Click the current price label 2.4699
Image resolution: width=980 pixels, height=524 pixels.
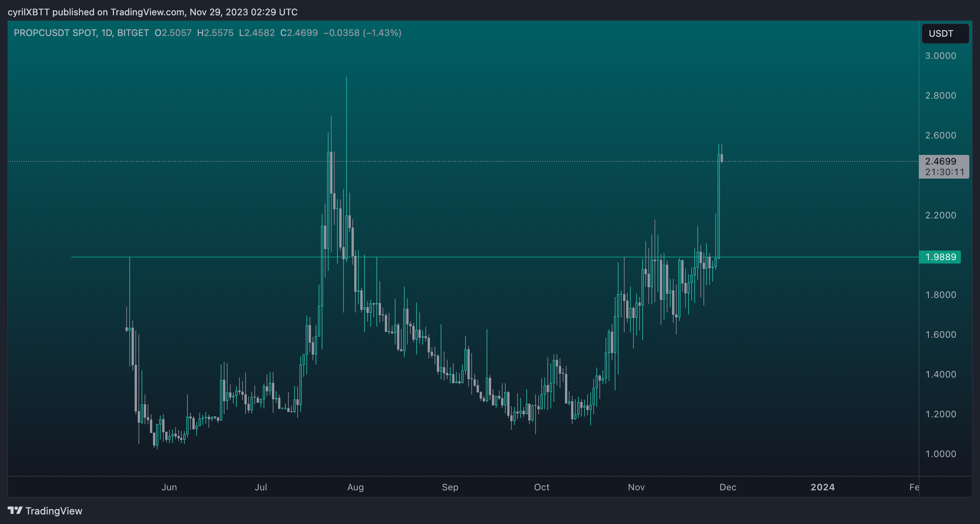click(941, 161)
